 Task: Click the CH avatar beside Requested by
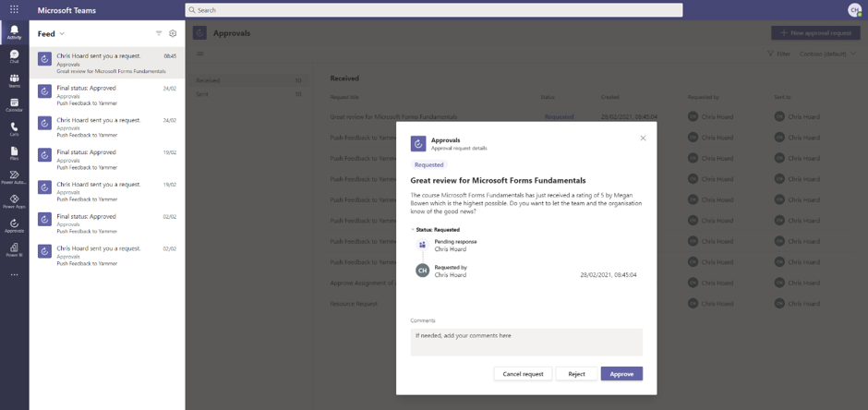pyautogui.click(x=422, y=271)
